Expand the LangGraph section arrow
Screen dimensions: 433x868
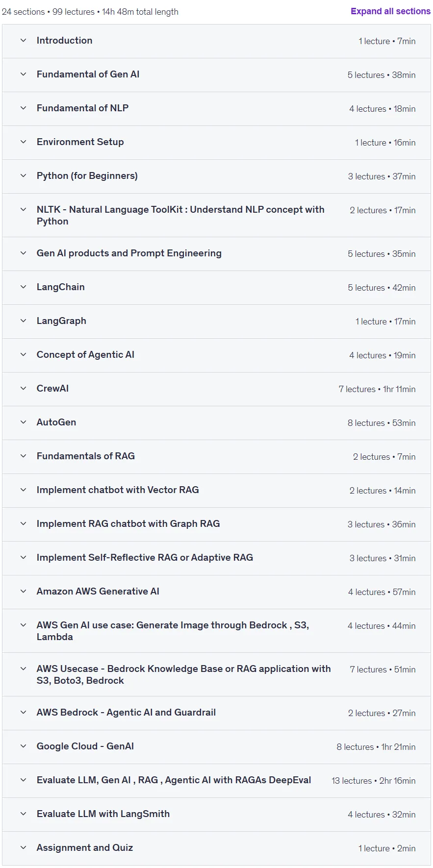tap(23, 321)
